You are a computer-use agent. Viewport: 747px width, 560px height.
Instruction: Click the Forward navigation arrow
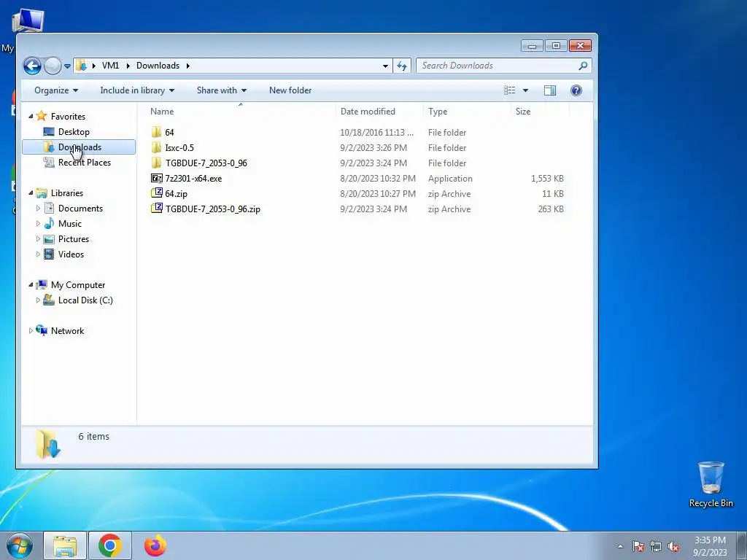coord(53,66)
